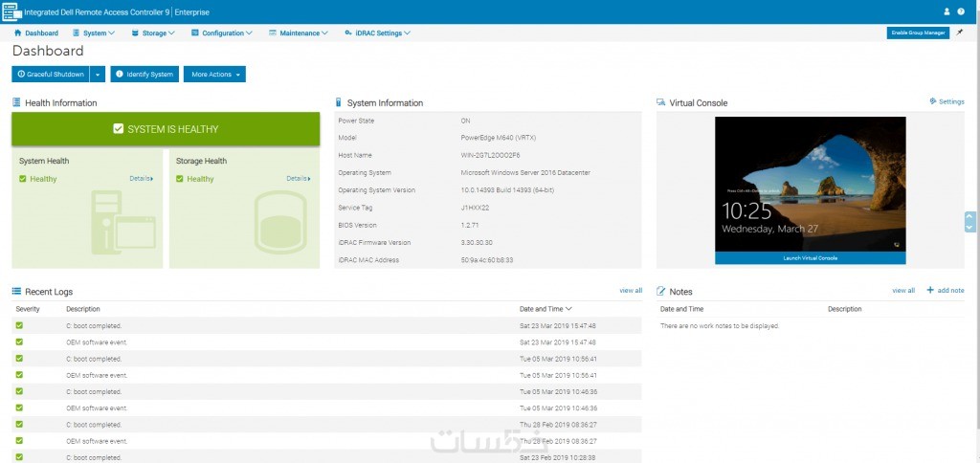Open the user account icon
Image resolution: width=980 pixels, height=463 pixels.
click(947, 11)
